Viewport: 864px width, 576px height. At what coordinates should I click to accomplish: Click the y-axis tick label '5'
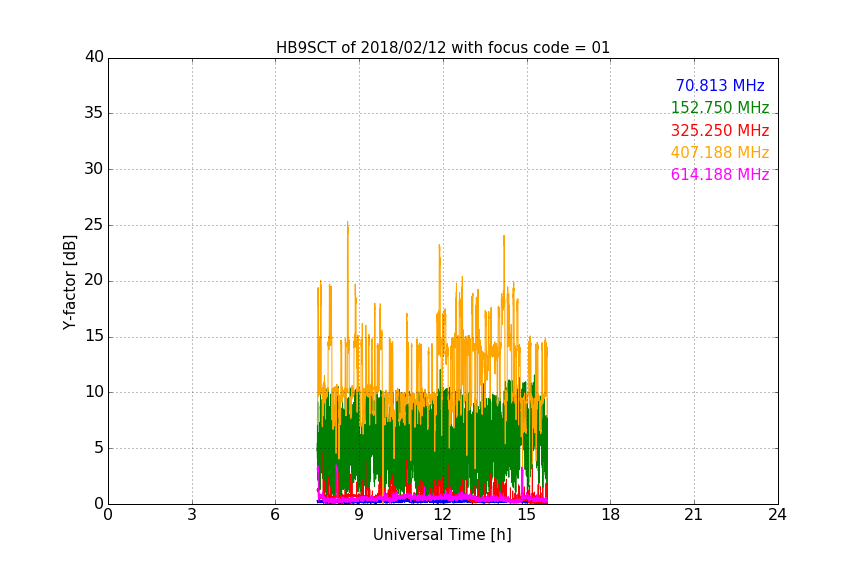tap(99, 448)
